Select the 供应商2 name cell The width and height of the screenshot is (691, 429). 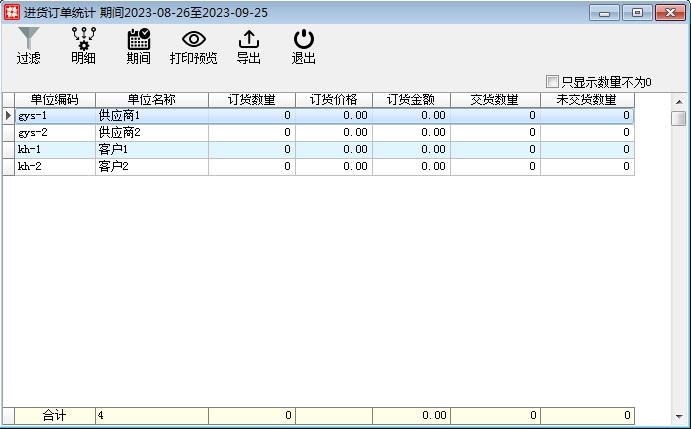pyautogui.click(x=151, y=133)
